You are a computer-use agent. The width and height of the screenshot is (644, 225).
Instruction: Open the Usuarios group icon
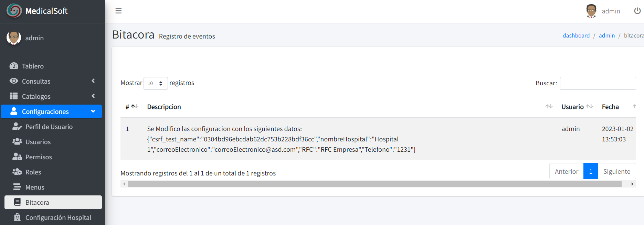[x=17, y=142]
